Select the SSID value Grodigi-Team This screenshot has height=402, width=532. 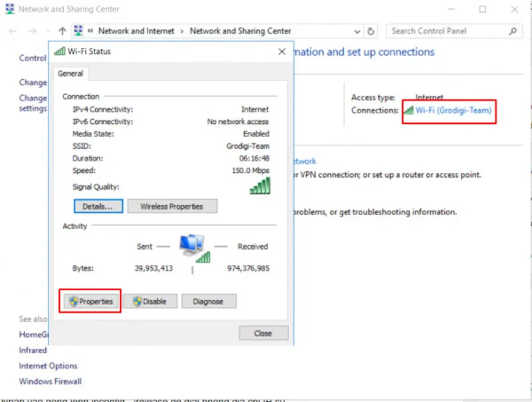247,146
